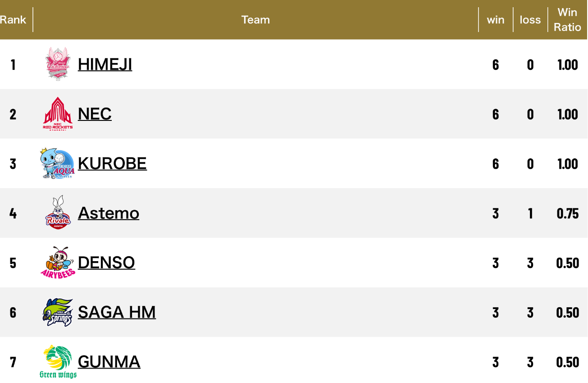Click the Win Ratio column header

point(567,20)
